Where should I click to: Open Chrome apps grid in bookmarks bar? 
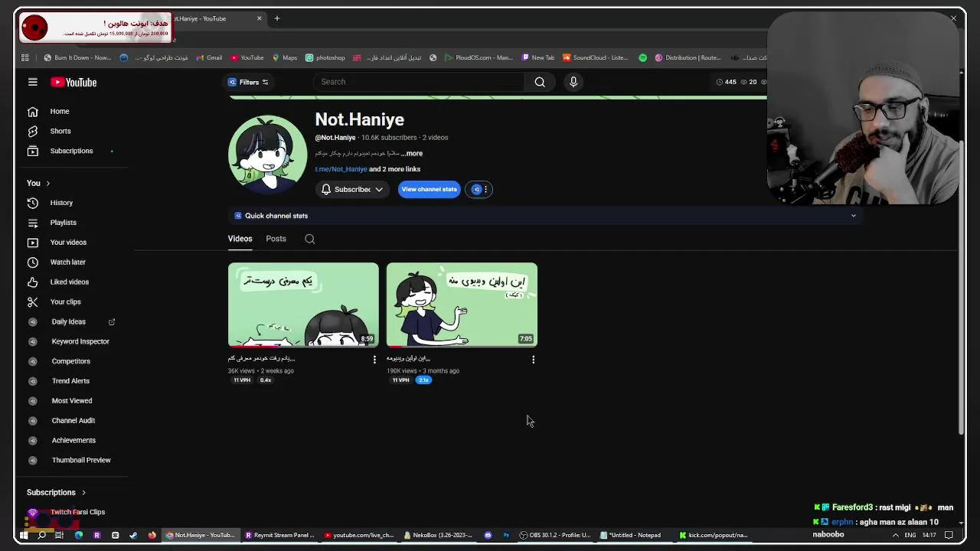tap(25, 57)
